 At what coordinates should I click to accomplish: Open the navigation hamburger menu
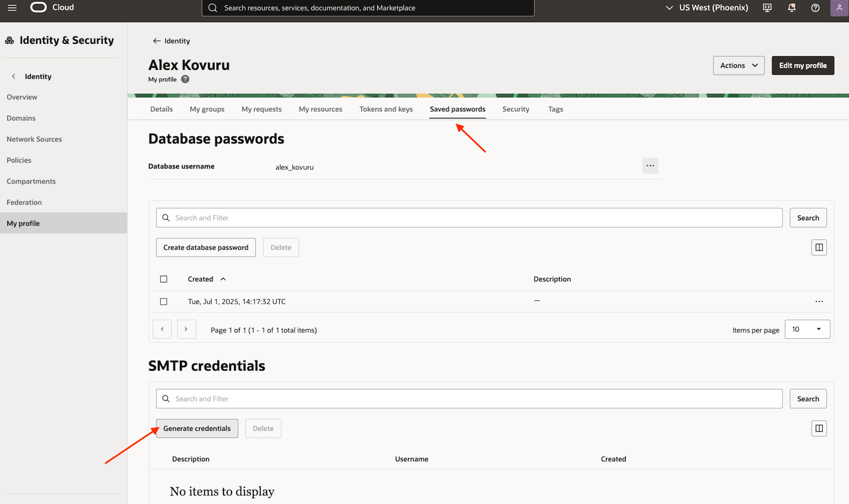12,7
